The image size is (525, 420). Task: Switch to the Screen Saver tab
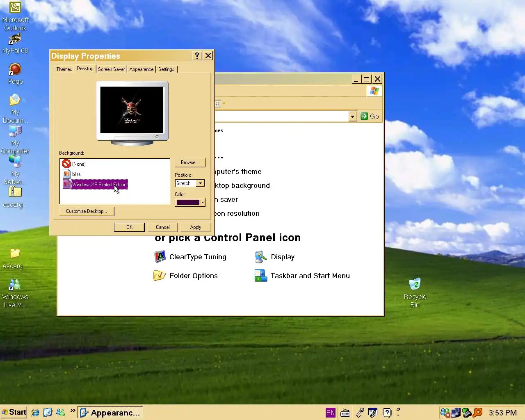[x=112, y=69]
